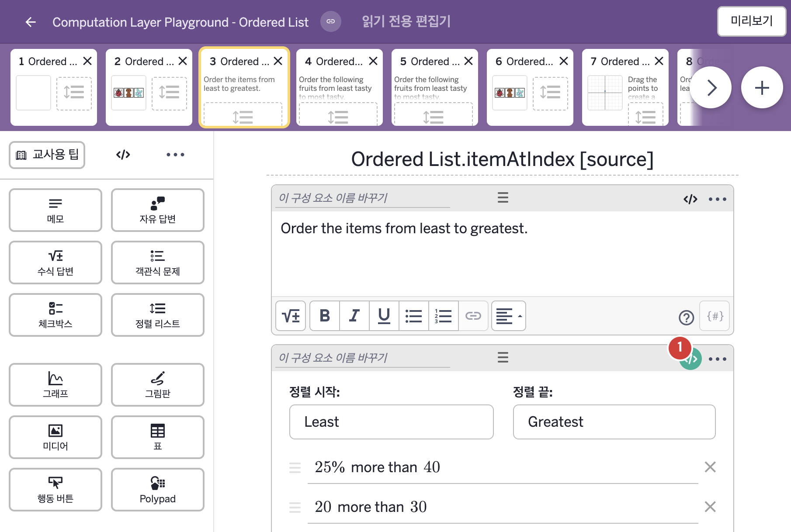The width and height of the screenshot is (791, 532).
Task: Insert math with the square root button
Action: tap(291, 316)
